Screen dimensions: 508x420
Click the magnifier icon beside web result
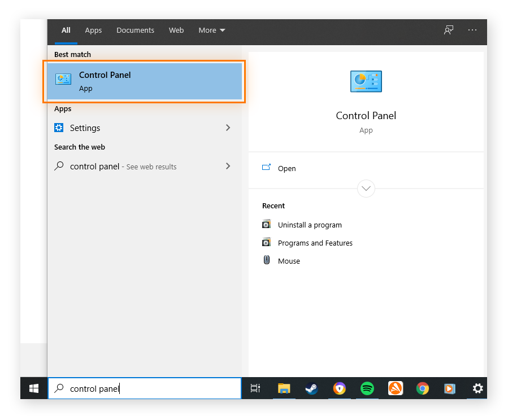pyautogui.click(x=59, y=166)
